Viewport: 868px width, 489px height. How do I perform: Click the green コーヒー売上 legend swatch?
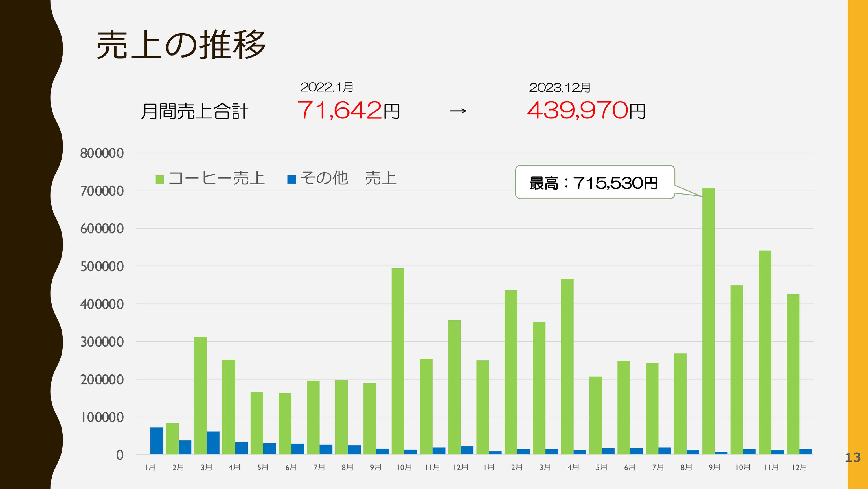coord(160,179)
